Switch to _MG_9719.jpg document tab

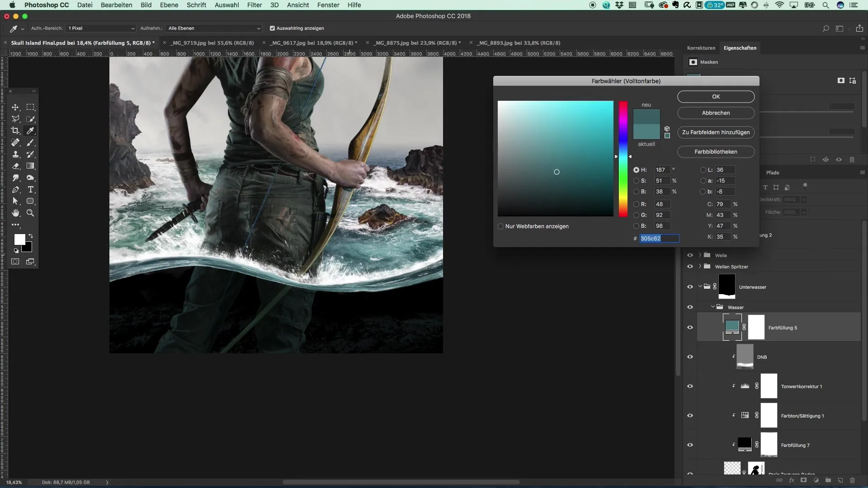pyautogui.click(x=212, y=43)
